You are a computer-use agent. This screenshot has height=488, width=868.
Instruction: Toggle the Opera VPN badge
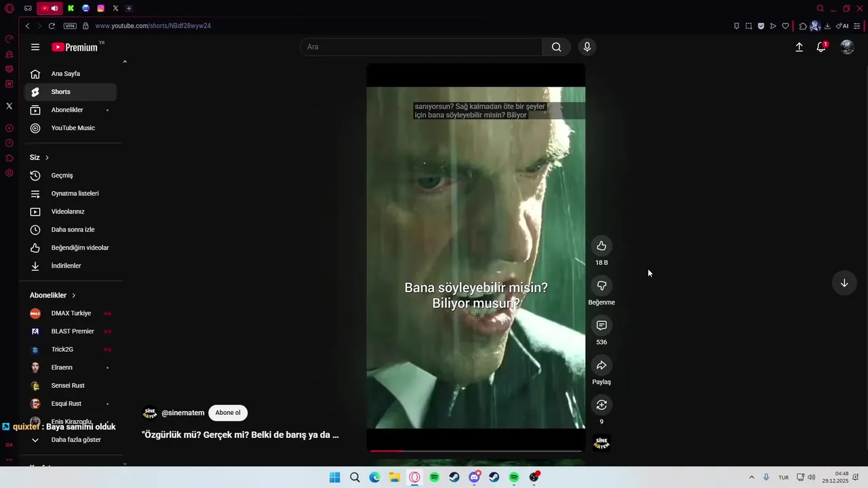[70, 26]
